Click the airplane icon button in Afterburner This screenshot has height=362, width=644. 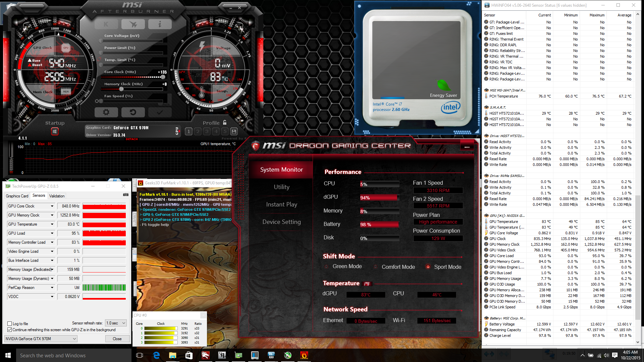[x=133, y=24]
